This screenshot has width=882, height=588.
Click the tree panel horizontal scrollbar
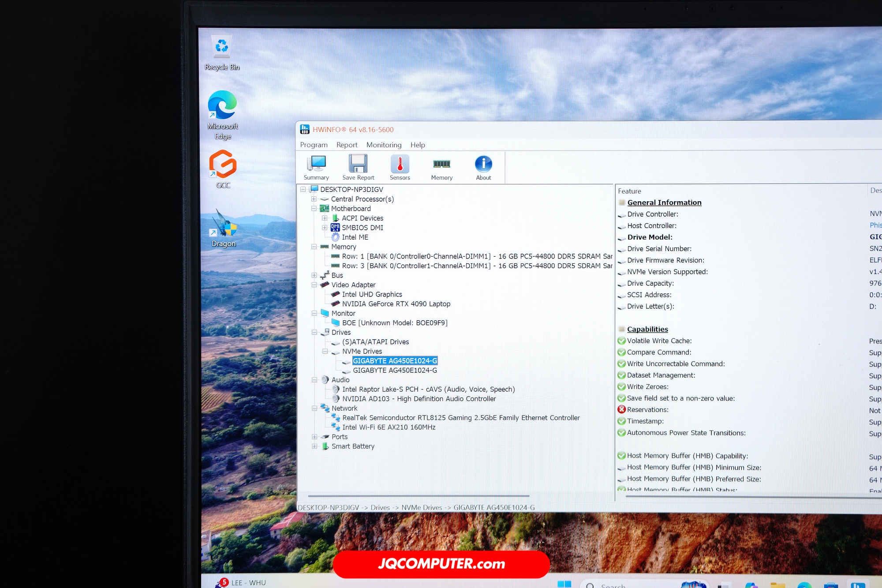[418, 496]
